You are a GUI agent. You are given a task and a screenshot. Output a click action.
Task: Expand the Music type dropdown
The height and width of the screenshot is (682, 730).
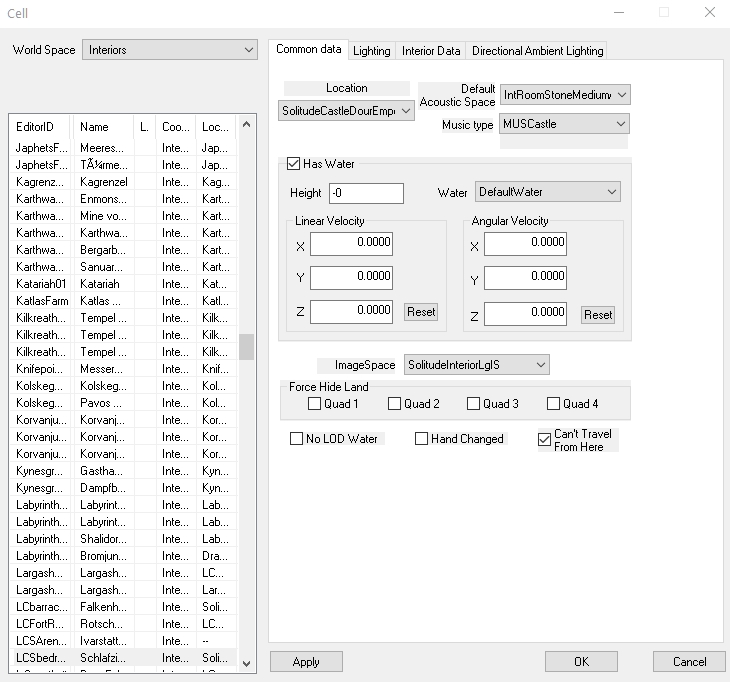pyautogui.click(x=563, y=124)
